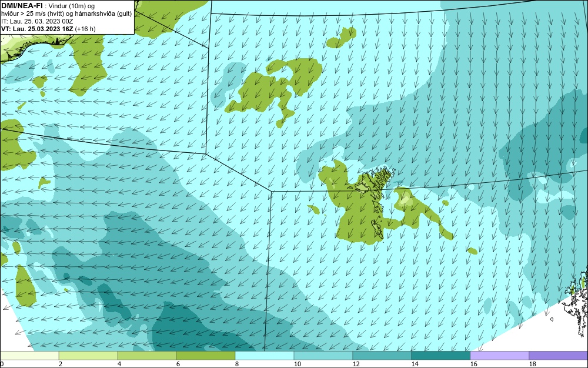Click the 'IT: Lau. 25. 03. 2023 00Z' line
The image size is (588, 368).
tap(37, 21)
